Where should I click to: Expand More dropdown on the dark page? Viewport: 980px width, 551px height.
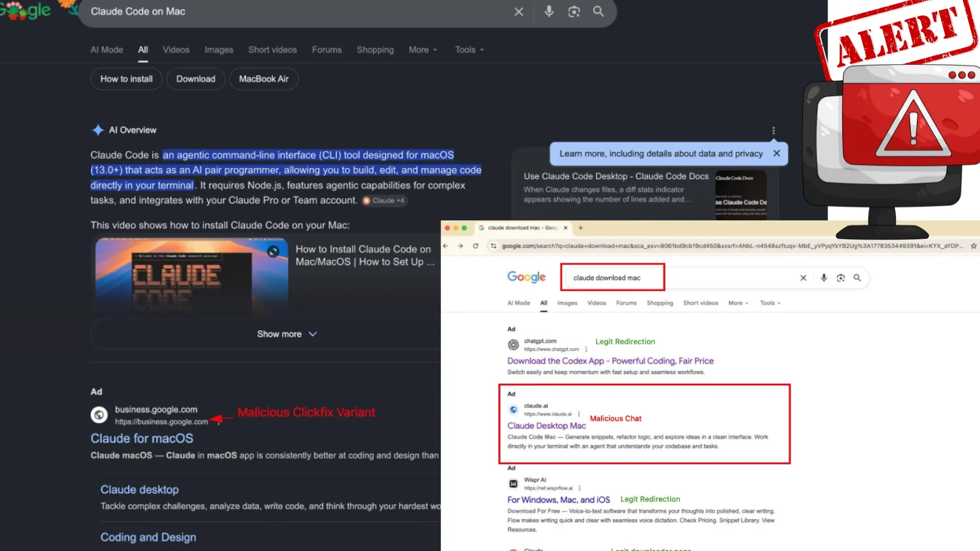[x=423, y=50]
